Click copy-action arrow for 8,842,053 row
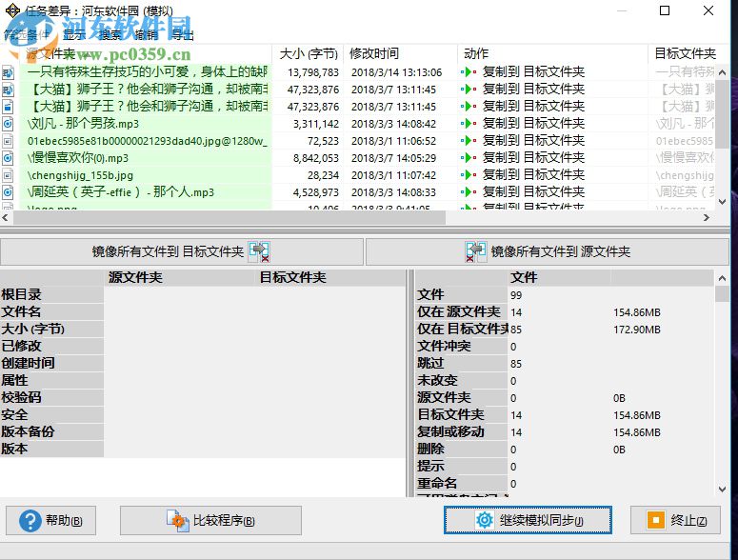 tap(469, 158)
